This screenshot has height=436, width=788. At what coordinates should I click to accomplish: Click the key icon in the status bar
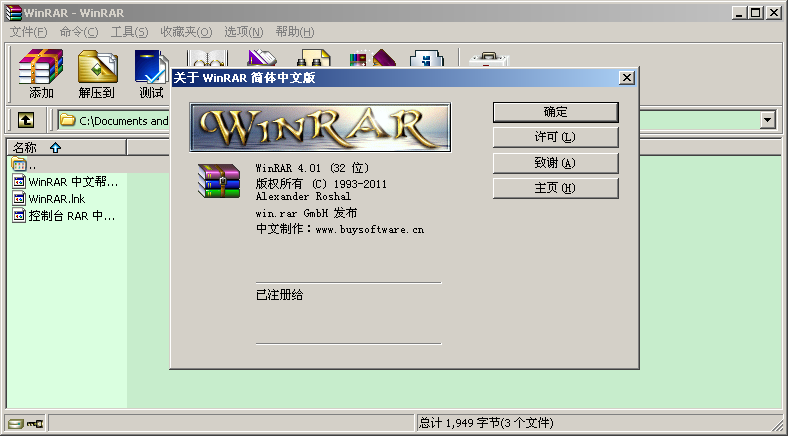point(35,423)
